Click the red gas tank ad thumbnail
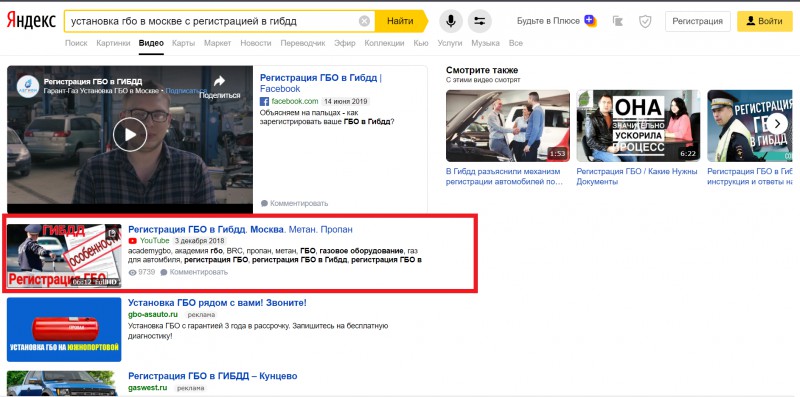The image size is (800, 397). coord(64,330)
